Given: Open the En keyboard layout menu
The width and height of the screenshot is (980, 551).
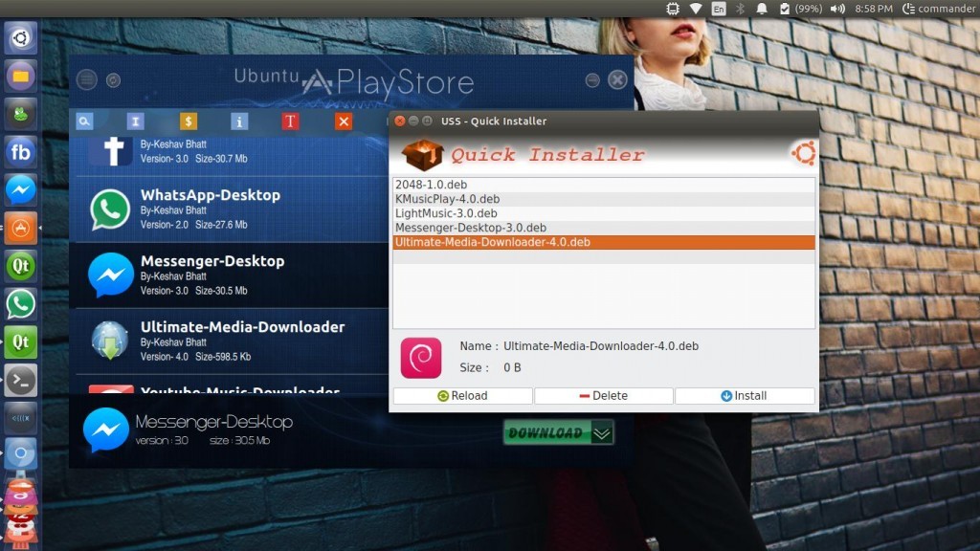Looking at the screenshot, I should [719, 9].
